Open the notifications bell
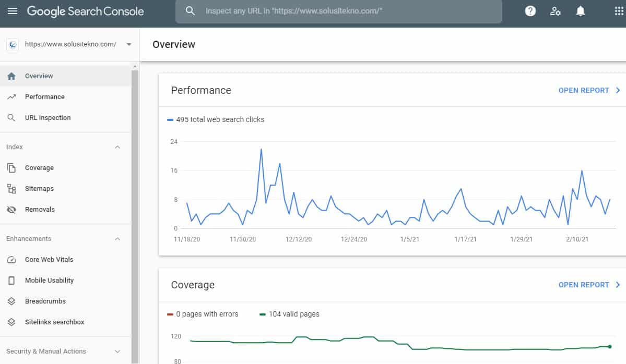The width and height of the screenshot is (626, 364). coord(581,11)
